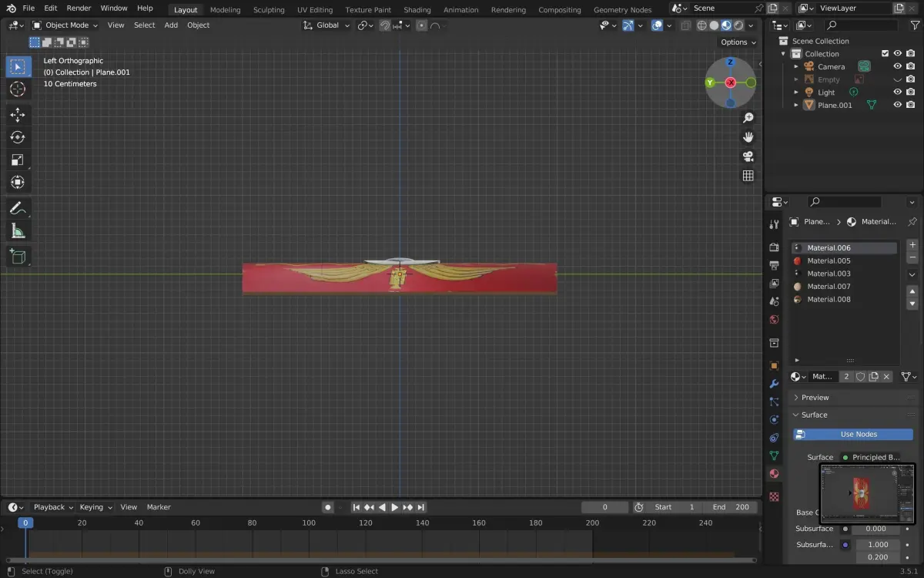
Task: Select the Transform tool
Action: [18, 182]
